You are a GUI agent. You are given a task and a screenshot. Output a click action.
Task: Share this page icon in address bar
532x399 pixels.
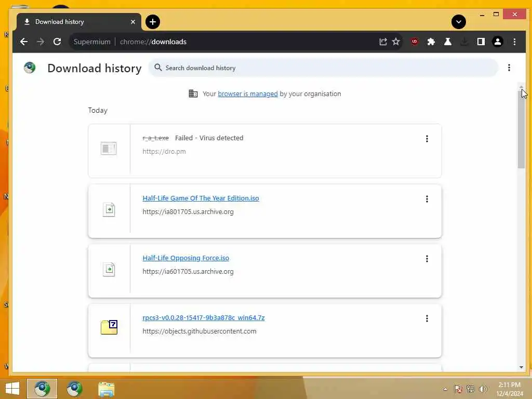click(383, 42)
